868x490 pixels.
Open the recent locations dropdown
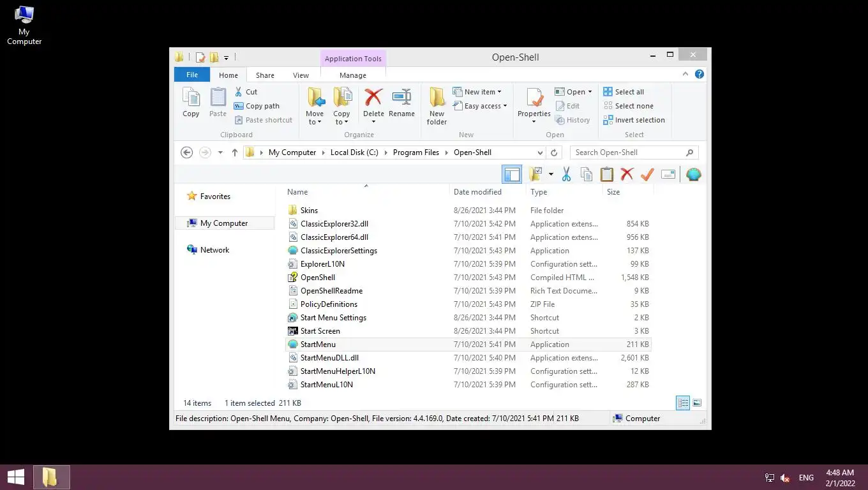click(220, 152)
